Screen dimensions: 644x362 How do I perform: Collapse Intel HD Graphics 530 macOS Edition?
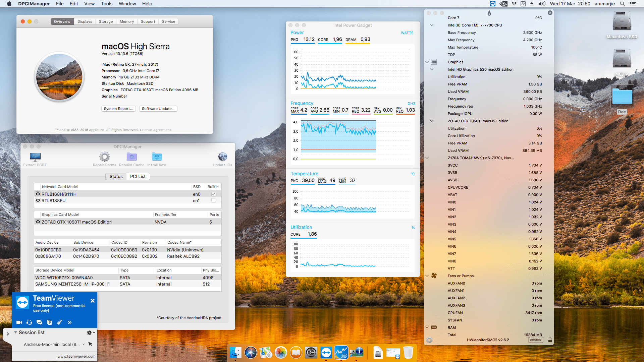[432, 69]
